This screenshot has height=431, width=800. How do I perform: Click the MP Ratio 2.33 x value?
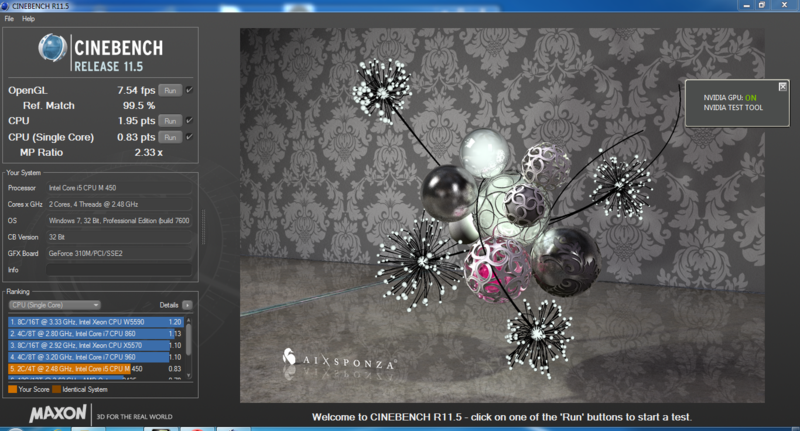148,153
